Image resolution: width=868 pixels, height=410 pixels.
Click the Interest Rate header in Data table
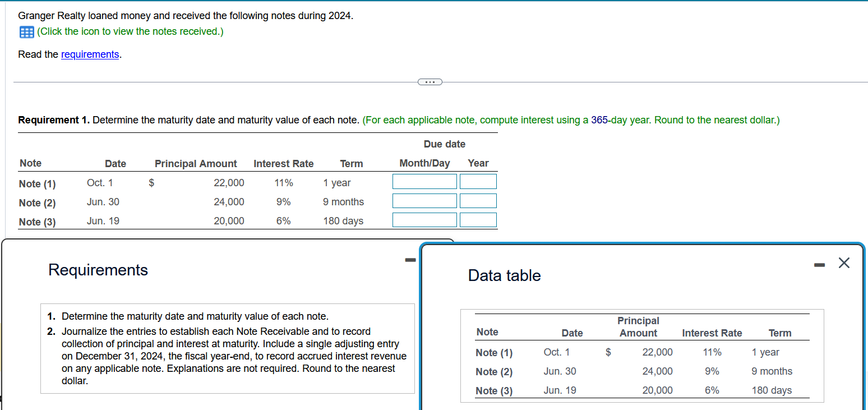712,333
